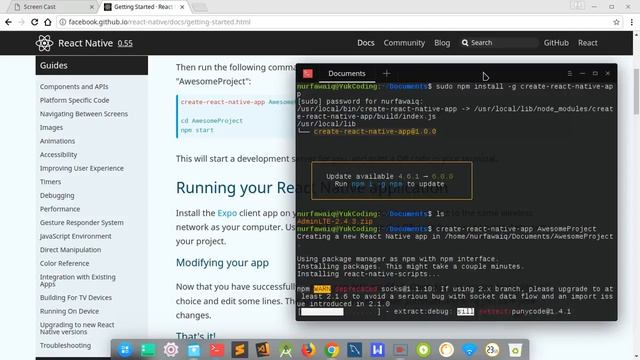Open the GitHub navigation link
Viewport: 640px width, 360px height.
556,43
